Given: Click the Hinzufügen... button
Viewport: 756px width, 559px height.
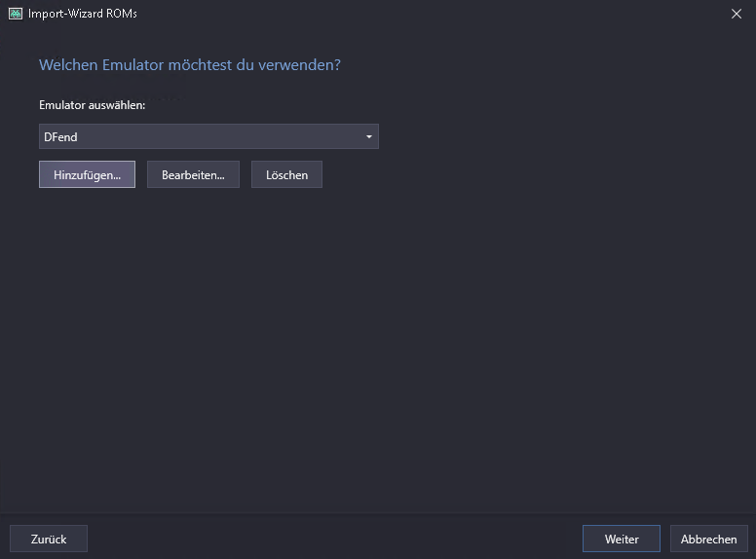Looking at the screenshot, I should coord(87,175).
